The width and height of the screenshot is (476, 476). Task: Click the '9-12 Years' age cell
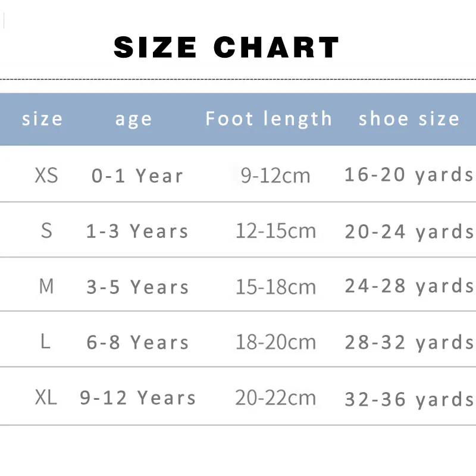point(138,398)
